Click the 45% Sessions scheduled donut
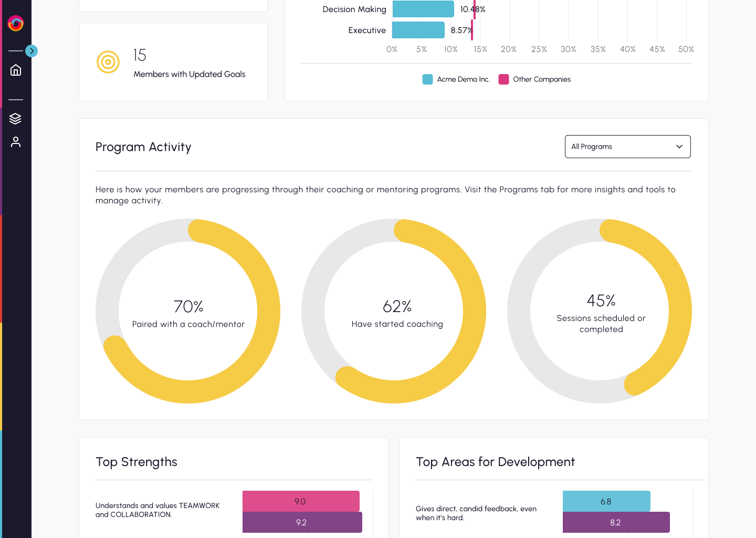The width and height of the screenshot is (756, 538). tap(600, 311)
